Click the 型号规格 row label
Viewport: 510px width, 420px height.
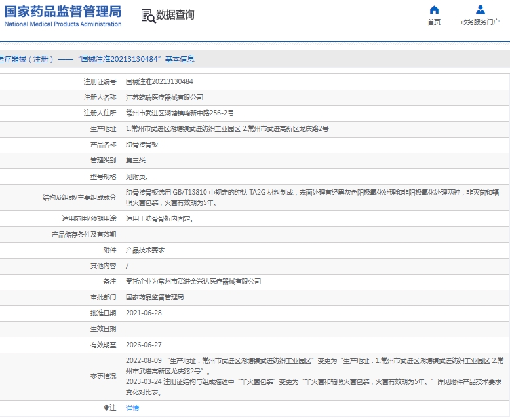103,176
